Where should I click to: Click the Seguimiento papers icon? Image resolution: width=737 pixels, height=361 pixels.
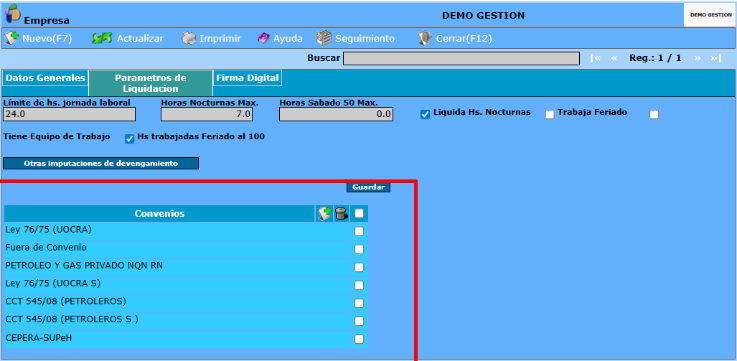click(324, 39)
